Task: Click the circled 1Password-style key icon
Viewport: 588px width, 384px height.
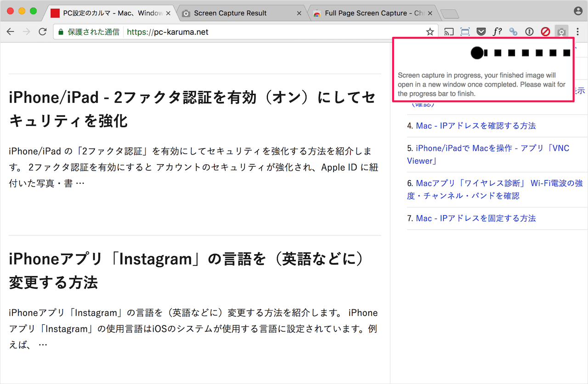Action: (529, 32)
